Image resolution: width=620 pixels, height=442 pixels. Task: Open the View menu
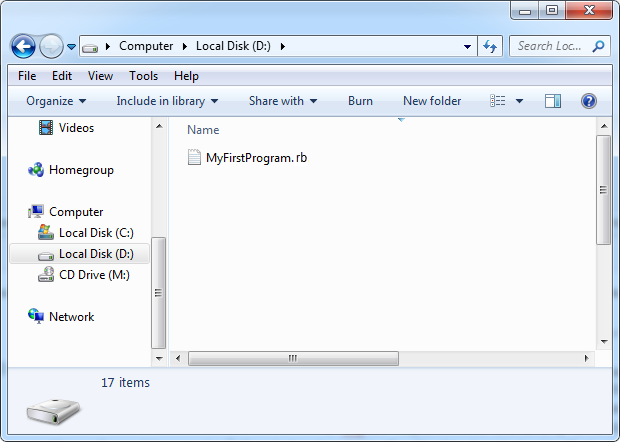[x=100, y=76]
